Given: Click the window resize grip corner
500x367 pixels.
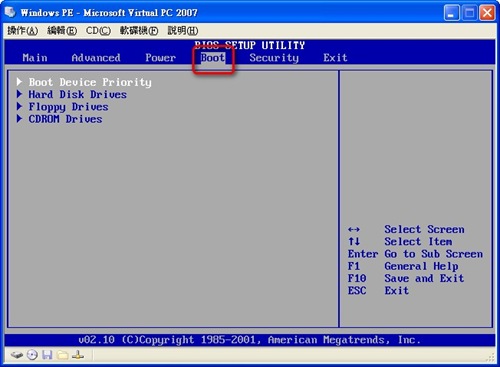Looking at the screenshot, I should [490, 357].
